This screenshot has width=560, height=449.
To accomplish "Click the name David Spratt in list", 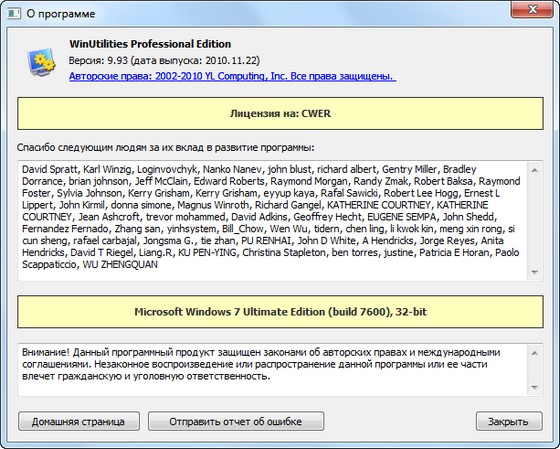I will click(49, 169).
